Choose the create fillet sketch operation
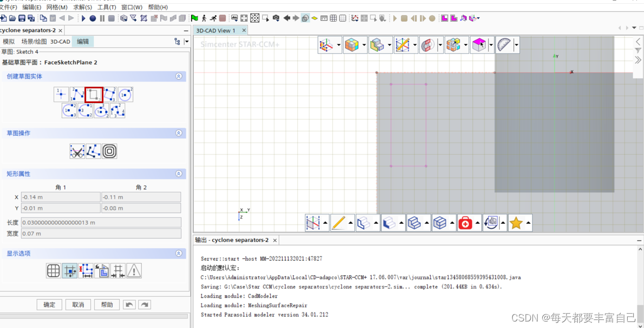 click(x=93, y=151)
